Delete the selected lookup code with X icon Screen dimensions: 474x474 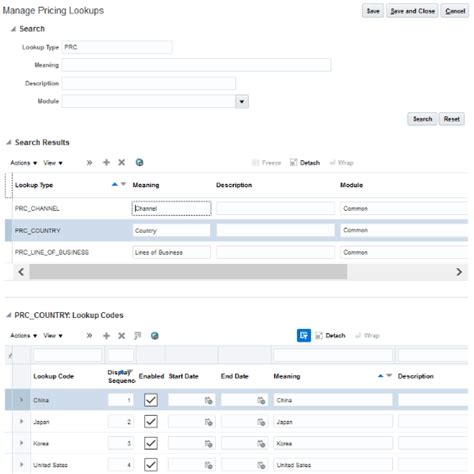[x=122, y=336]
